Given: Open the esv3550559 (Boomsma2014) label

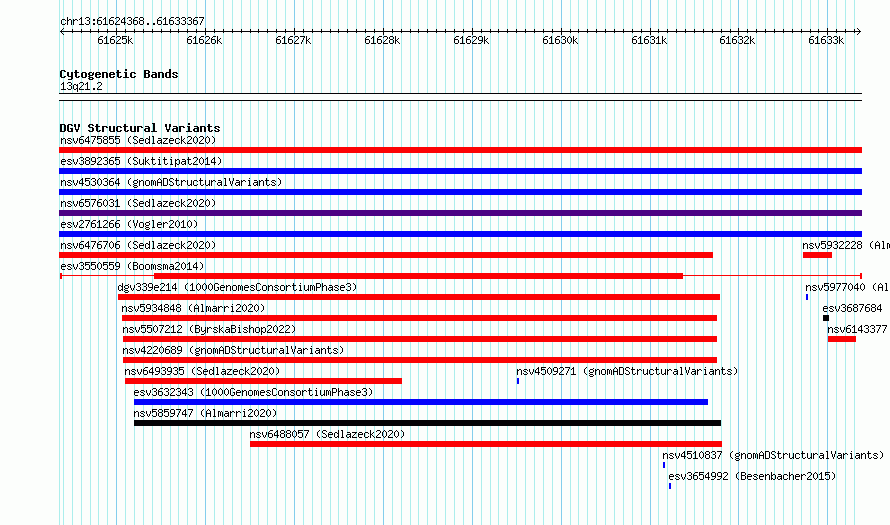Looking at the screenshot, I should coord(132,266).
